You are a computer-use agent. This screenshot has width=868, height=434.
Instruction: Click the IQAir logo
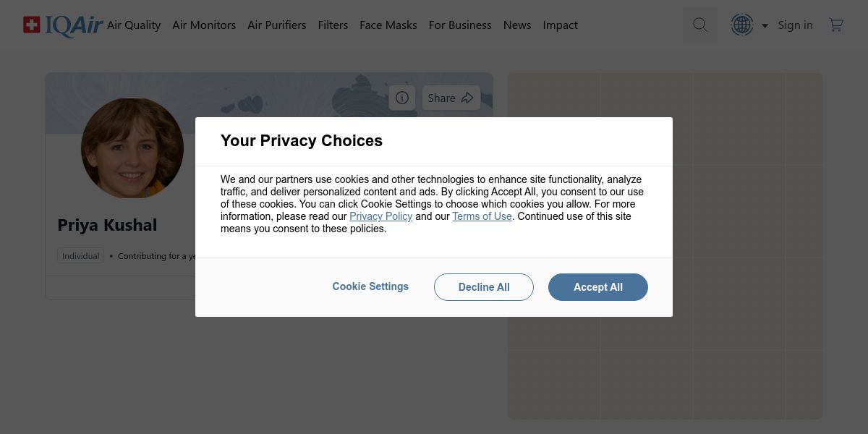tap(63, 25)
